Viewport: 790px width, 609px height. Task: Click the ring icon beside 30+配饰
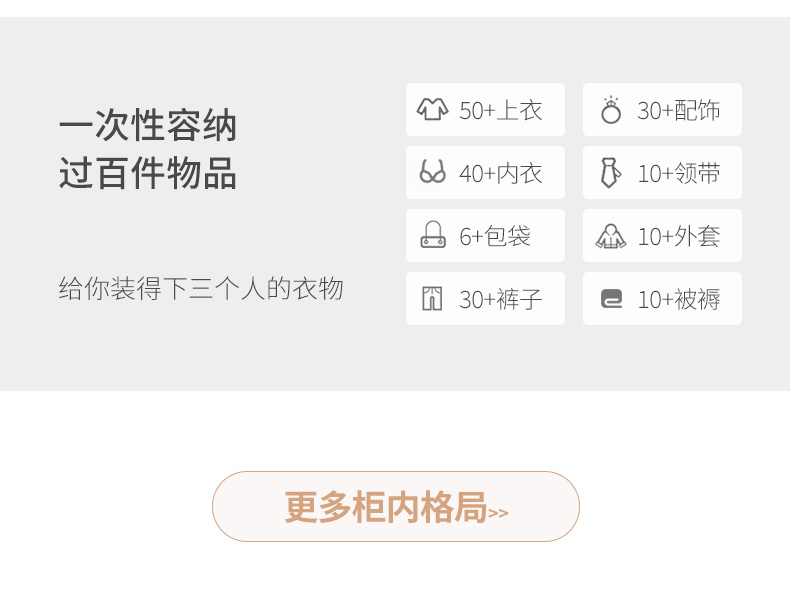pos(611,110)
